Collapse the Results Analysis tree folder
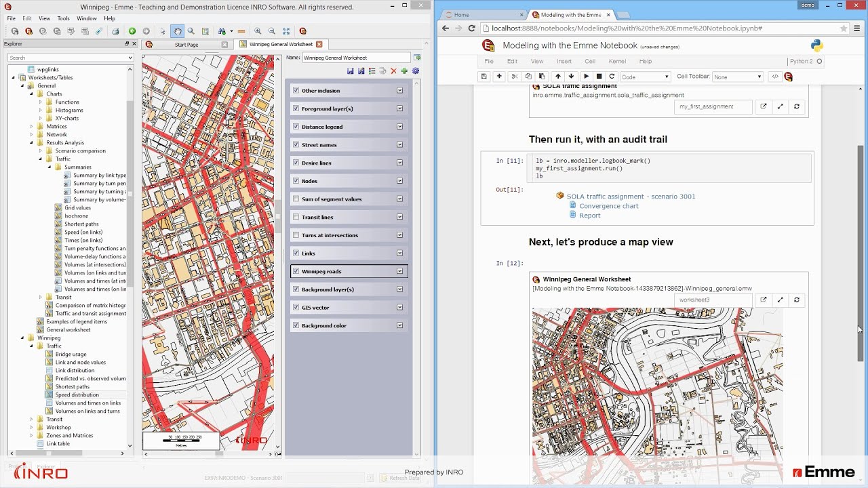This screenshot has height=488, width=868. (x=31, y=142)
